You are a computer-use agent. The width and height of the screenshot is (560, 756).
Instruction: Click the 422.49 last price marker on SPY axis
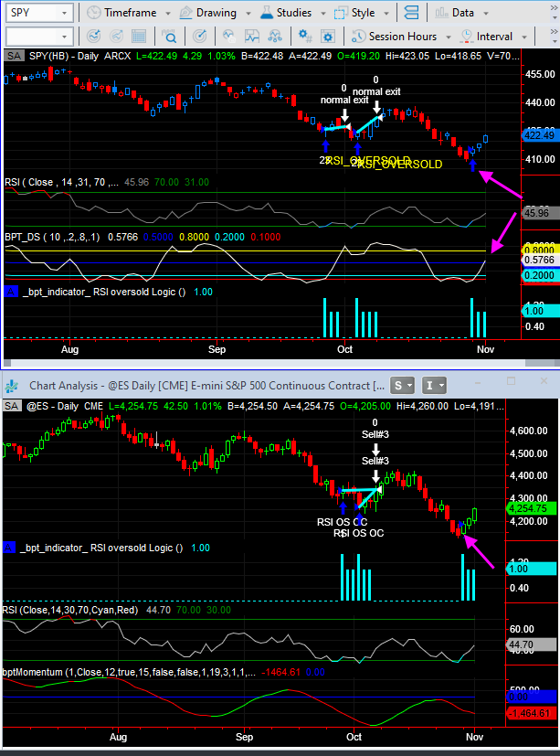pyautogui.click(x=540, y=135)
